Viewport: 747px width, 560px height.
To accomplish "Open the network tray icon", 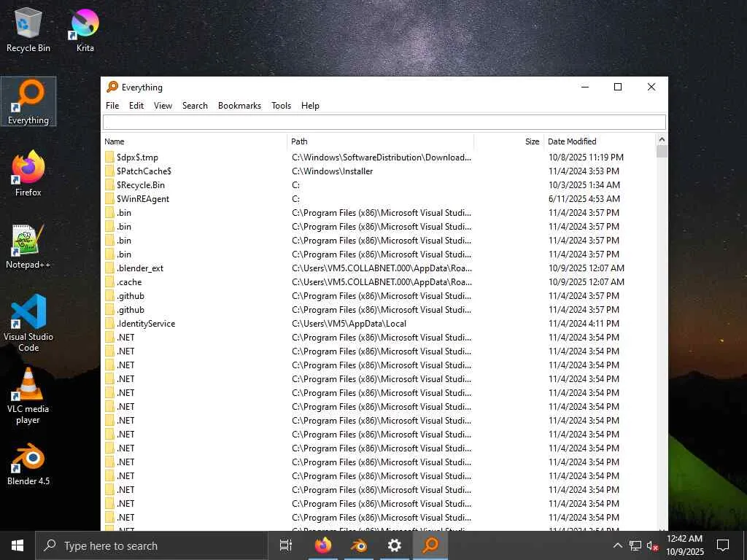I will coord(635,545).
